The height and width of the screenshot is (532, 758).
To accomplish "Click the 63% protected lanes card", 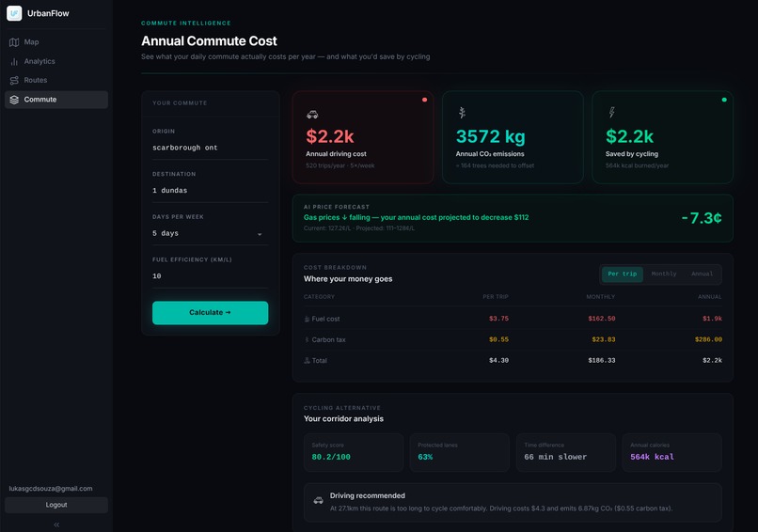I will pos(459,452).
